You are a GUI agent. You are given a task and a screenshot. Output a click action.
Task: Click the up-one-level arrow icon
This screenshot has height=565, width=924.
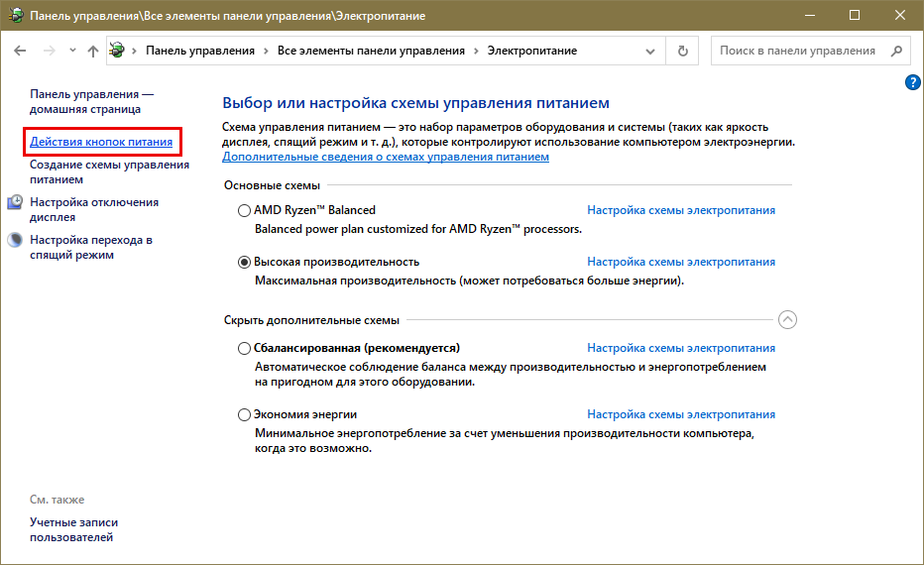pos(92,51)
